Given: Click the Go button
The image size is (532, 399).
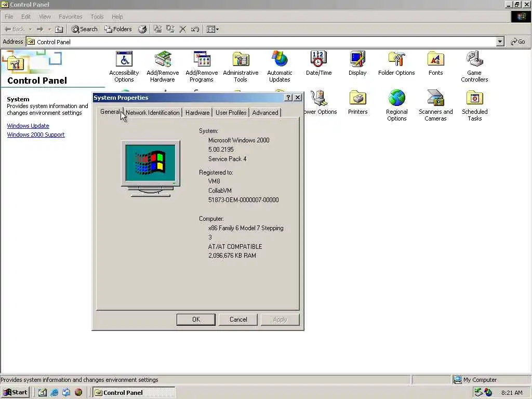Looking at the screenshot, I should 518,42.
